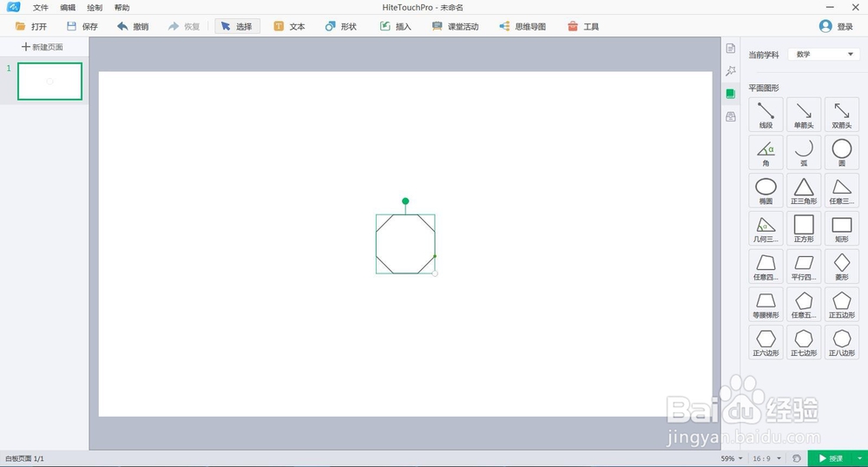Open the 绘制 menu
Screen dimensions: 868x467
point(95,8)
